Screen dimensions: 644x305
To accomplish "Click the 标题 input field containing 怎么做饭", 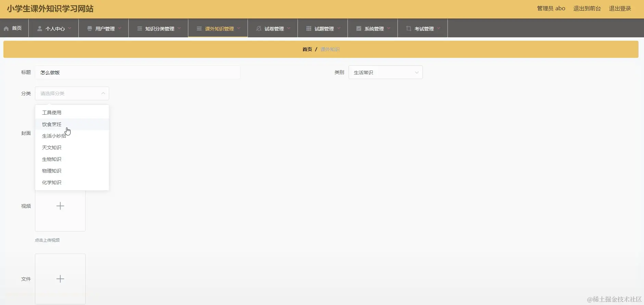I will point(138,72).
